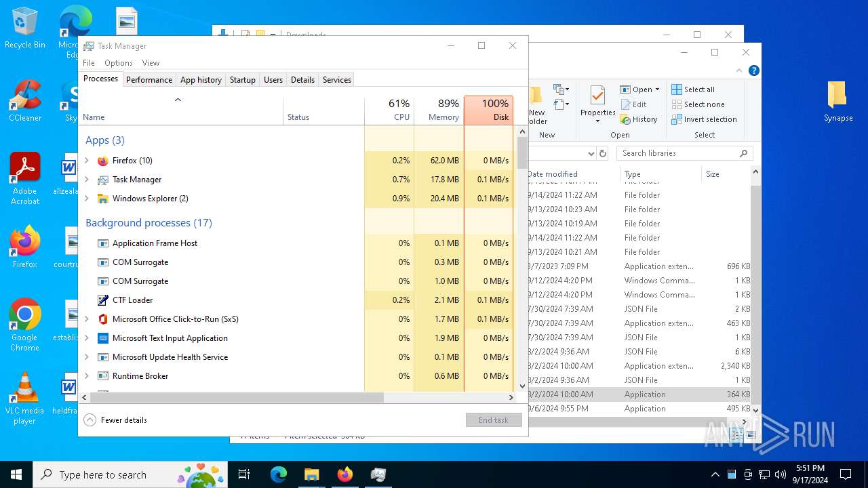The width and height of the screenshot is (868, 488).
Task: Click the Windows Explorer process icon
Action: click(x=103, y=199)
